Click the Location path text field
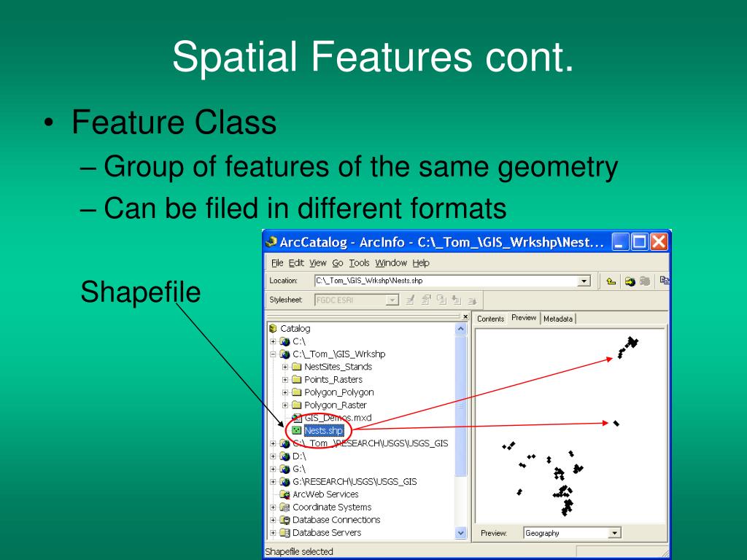 446,281
